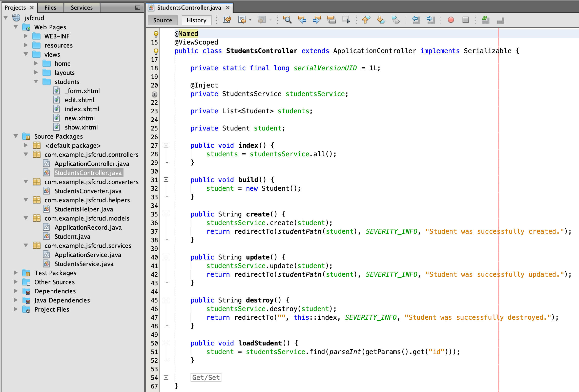Viewport: 579px width, 392px height.
Task: Click the hint lightbulb beside @Named
Action: pos(156,34)
